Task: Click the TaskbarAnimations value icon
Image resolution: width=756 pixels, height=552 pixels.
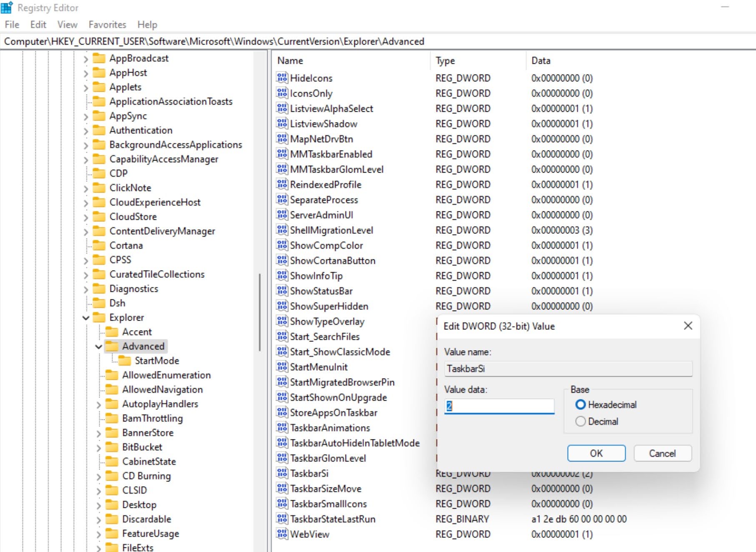Action: pyautogui.click(x=282, y=428)
